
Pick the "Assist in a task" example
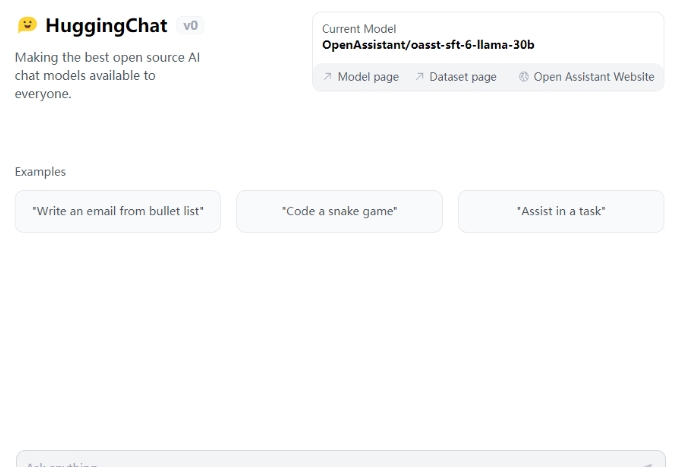pos(560,211)
